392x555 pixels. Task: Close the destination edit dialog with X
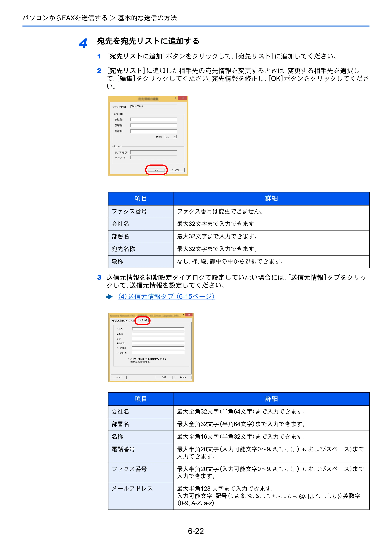click(x=183, y=98)
